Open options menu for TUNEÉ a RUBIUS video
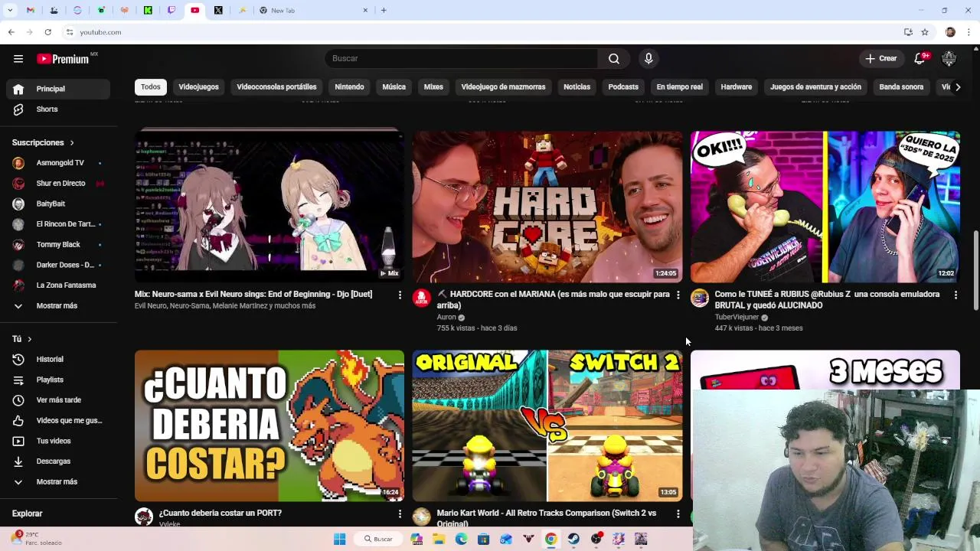This screenshot has height=551, width=980. (x=955, y=295)
